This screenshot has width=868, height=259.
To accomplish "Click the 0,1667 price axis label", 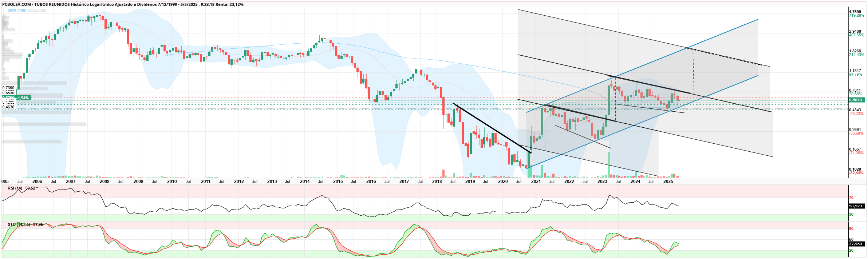I will [x=855, y=149].
